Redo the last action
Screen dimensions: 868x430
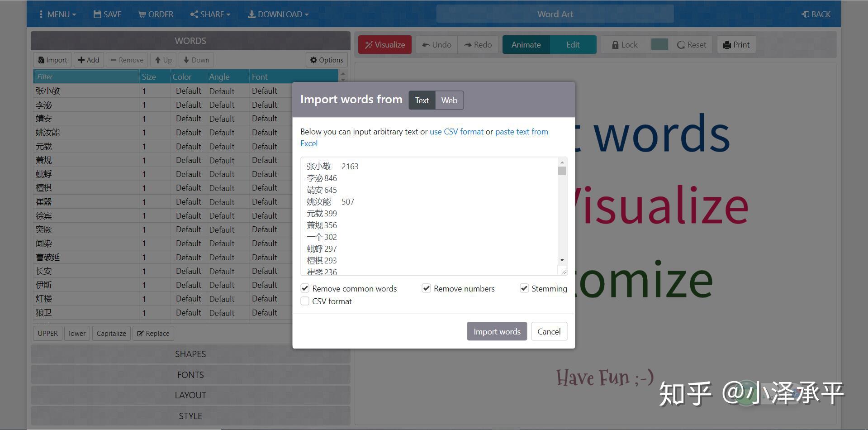(478, 45)
